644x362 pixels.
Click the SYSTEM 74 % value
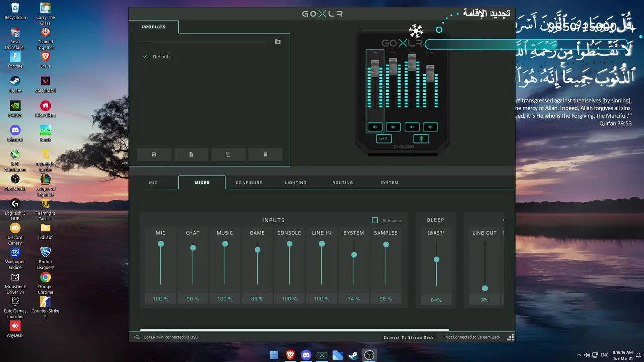[354, 299]
